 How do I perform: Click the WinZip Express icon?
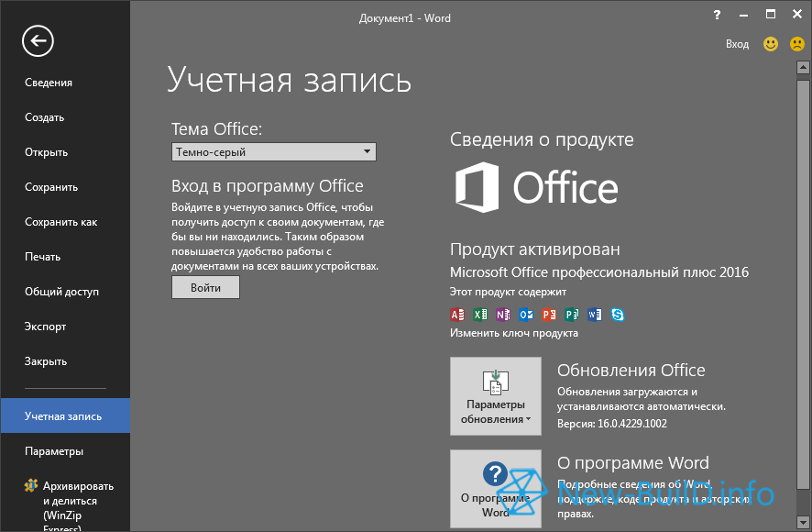(x=31, y=486)
